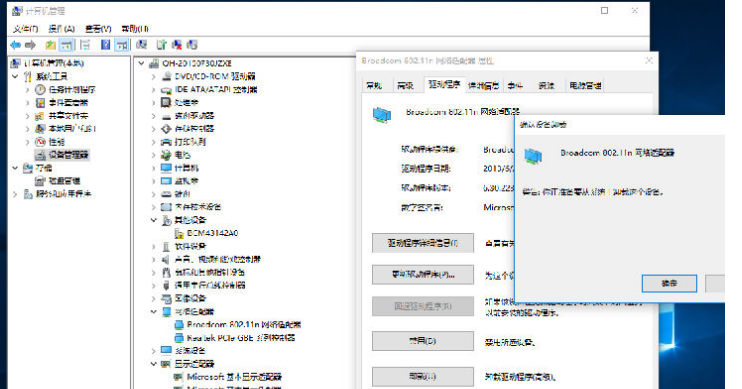Click the 任务计划程序 clock icon
The image size is (742, 389).
tap(41, 89)
